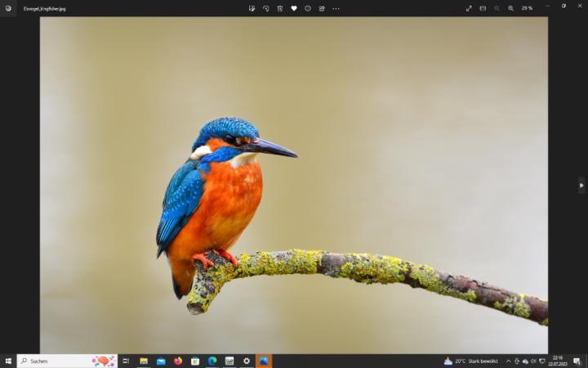The image size is (588, 368).
Task: Click the network icon in the system tray
Action: tap(542, 361)
